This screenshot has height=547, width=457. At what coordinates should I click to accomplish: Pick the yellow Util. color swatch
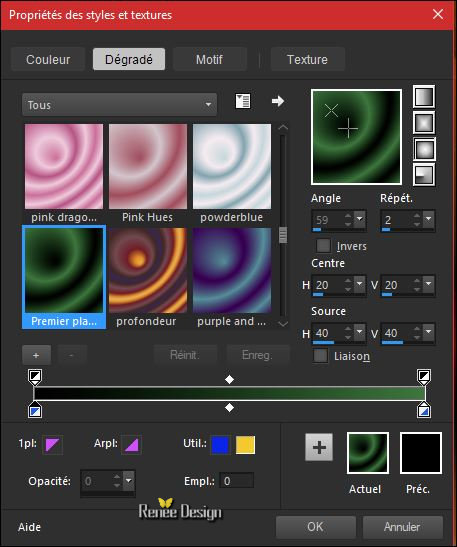pos(245,445)
